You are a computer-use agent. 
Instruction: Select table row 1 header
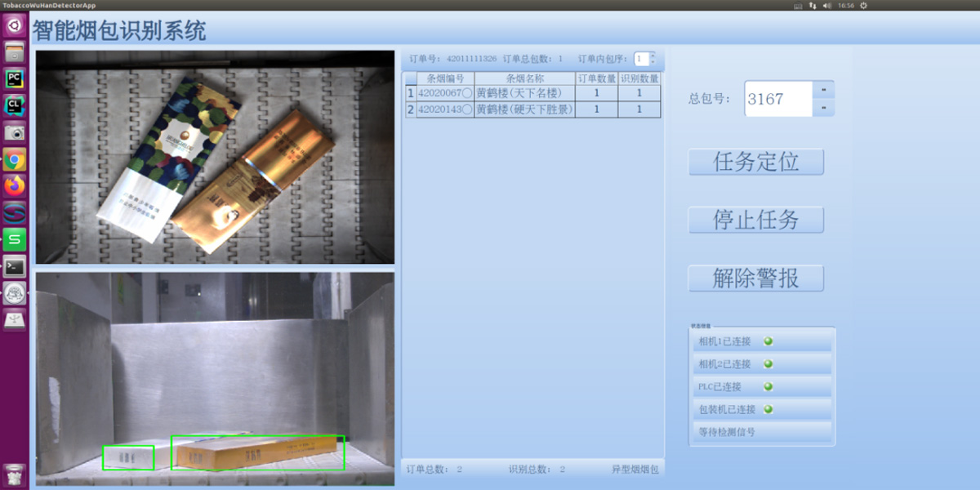tap(411, 93)
